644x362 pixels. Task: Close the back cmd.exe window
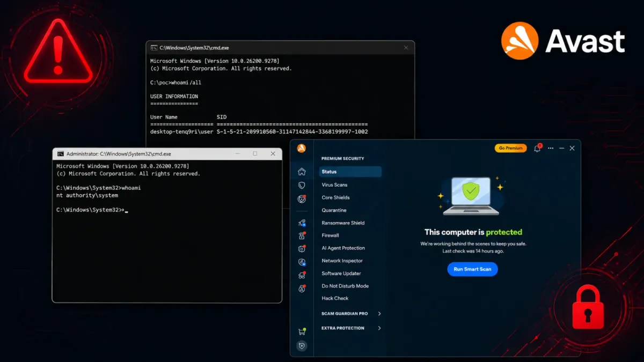coord(406,48)
